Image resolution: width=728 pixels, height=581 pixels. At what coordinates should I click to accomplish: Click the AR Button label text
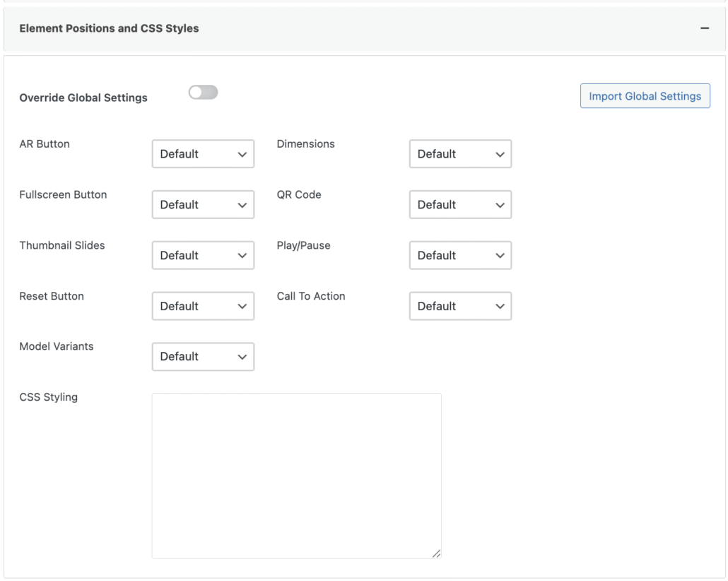[45, 144]
